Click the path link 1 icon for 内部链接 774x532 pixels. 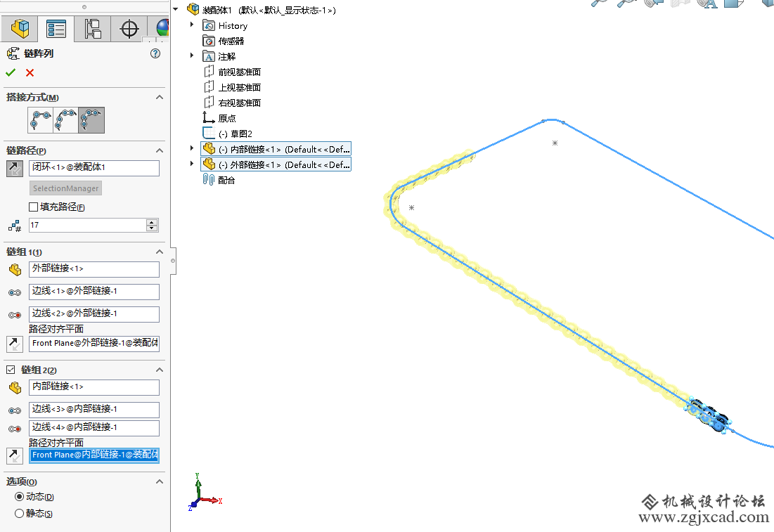pos(15,410)
